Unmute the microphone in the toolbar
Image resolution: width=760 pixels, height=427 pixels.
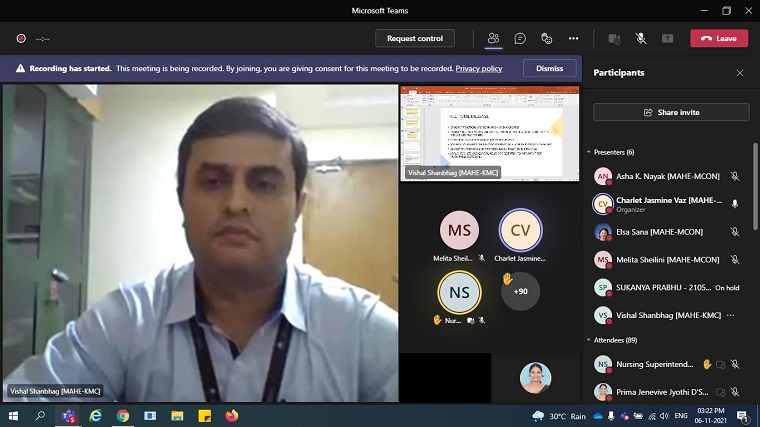click(x=640, y=38)
